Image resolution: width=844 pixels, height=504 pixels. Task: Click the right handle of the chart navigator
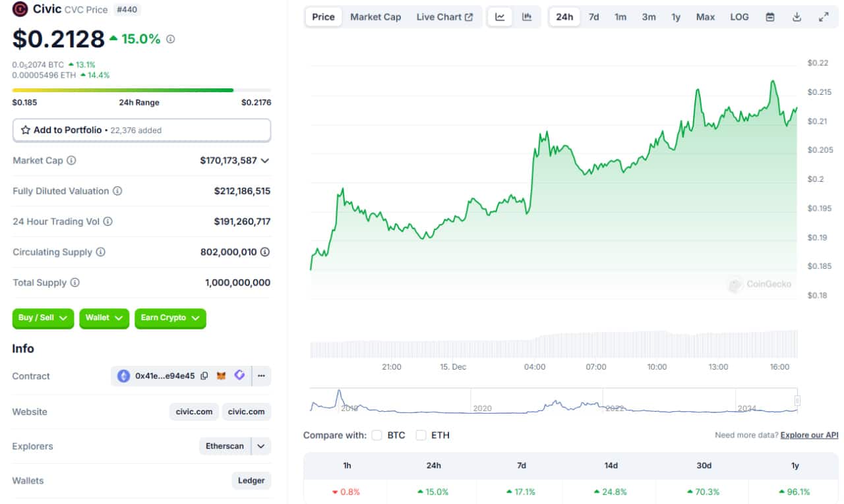(797, 401)
